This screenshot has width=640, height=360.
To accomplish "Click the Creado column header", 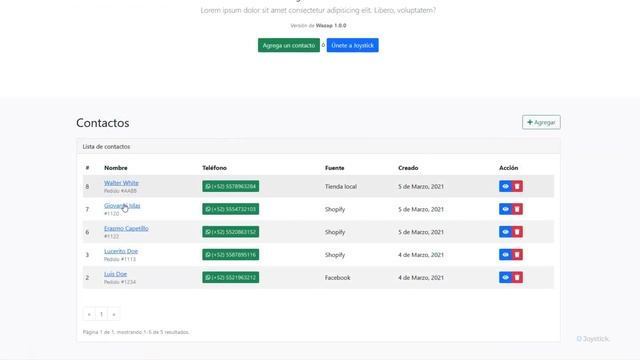I will [x=408, y=168].
